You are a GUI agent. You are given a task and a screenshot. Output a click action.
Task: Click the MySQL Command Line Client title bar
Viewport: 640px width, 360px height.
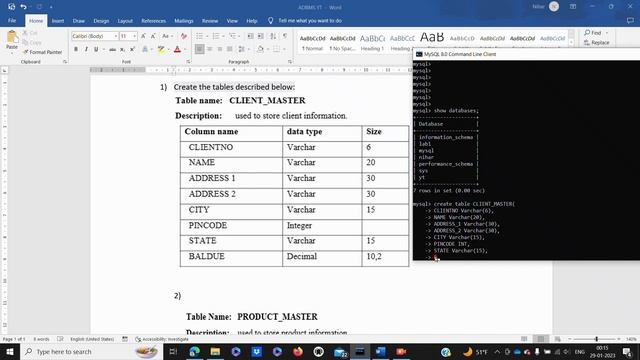point(527,54)
